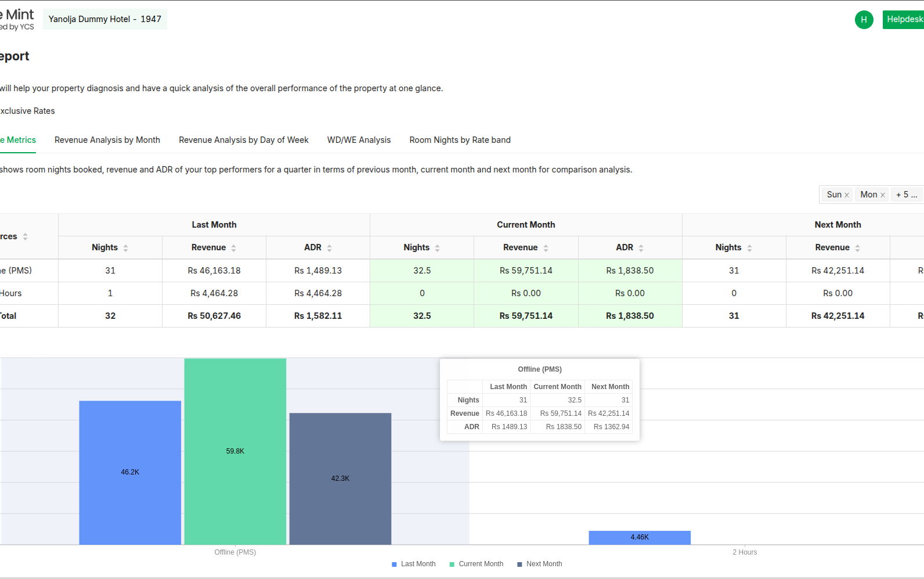Screen dimensions: 924x579
Task: Expand the +5 more days selector
Action: (906, 195)
